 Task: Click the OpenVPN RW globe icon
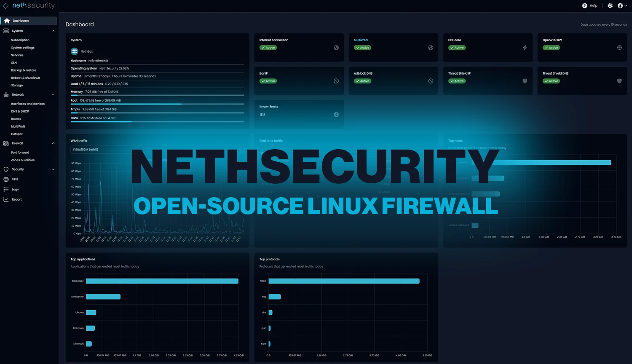click(x=619, y=48)
